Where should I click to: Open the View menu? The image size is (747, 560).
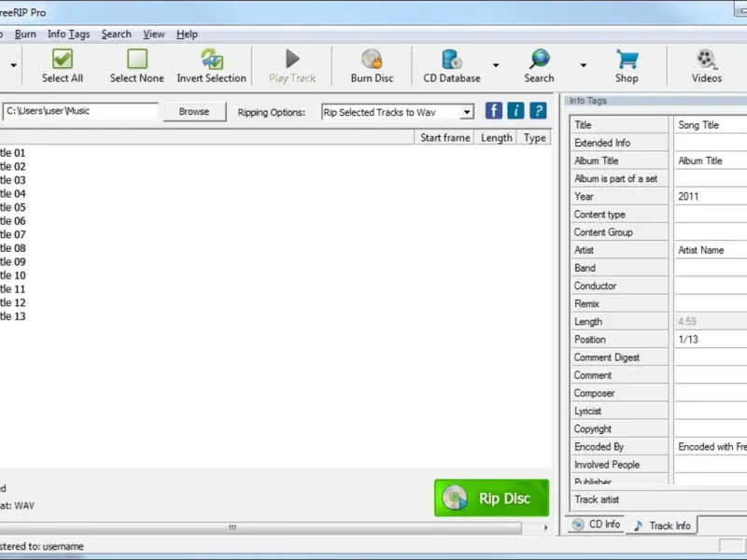(154, 35)
